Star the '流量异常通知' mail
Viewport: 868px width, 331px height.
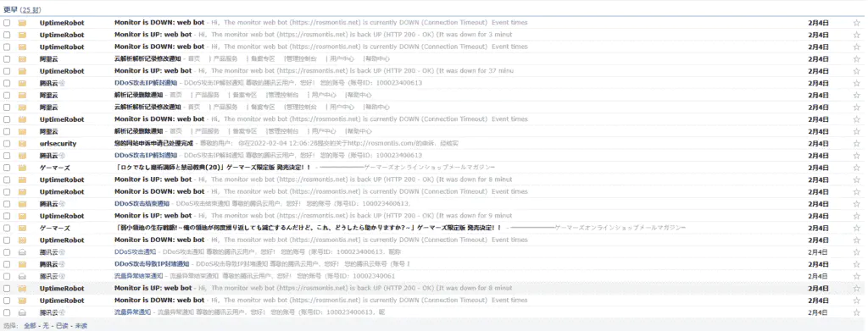pyautogui.click(x=856, y=312)
